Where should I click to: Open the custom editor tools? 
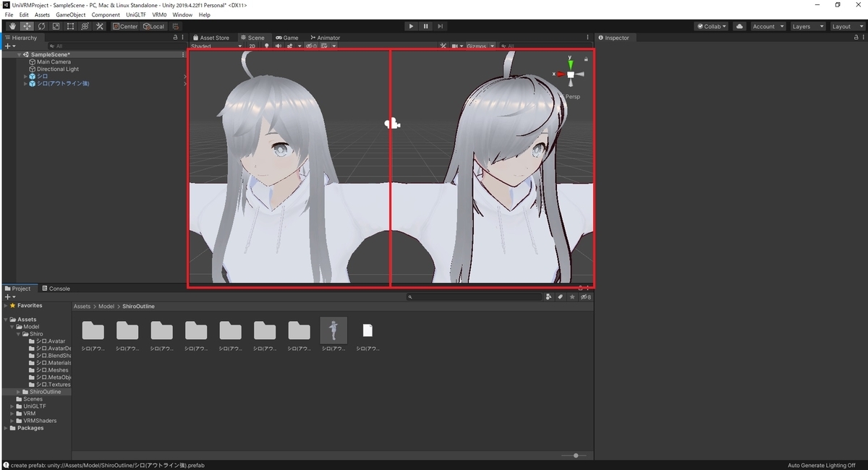[x=100, y=26]
